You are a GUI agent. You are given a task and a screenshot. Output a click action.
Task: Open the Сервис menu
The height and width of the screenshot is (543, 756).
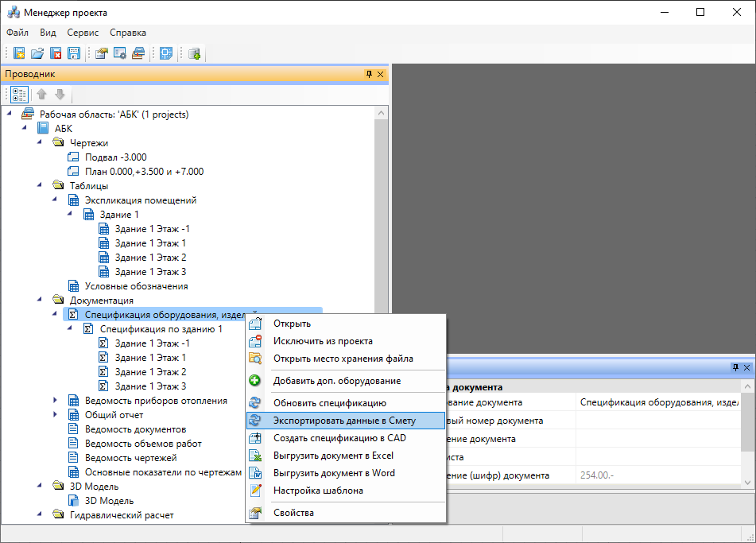coord(83,33)
